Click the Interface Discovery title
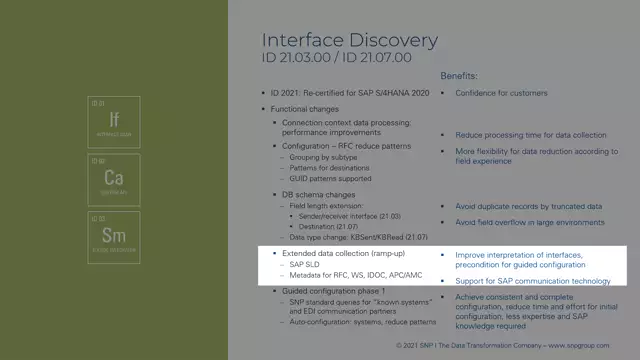The width and height of the screenshot is (640, 360). (x=350, y=40)
